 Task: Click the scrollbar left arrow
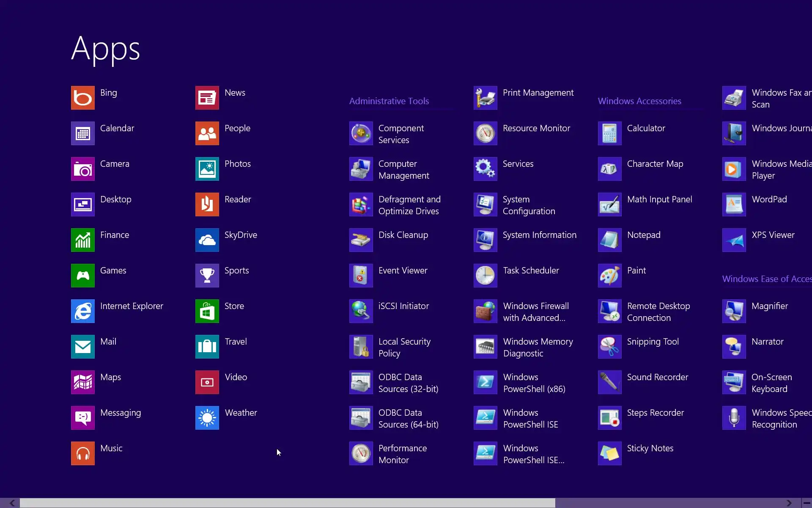[x=12, y=503]
